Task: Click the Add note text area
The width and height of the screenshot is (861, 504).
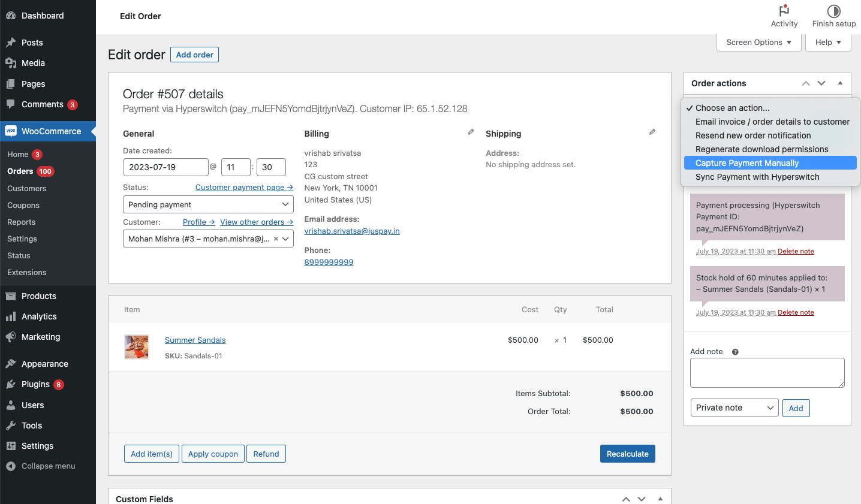Action: (767, 373)
